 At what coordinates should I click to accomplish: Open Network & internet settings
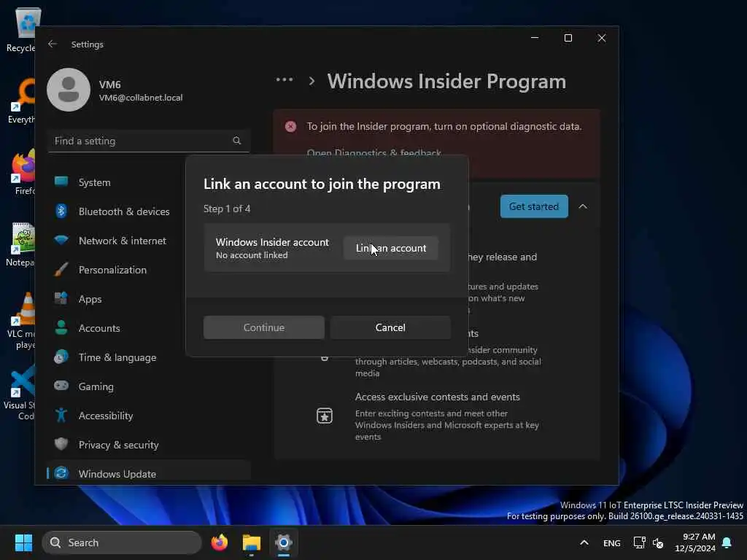(149, 241)
